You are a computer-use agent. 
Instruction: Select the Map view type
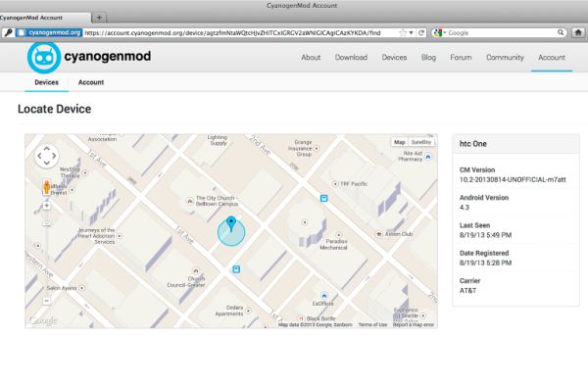coord(400,142)
